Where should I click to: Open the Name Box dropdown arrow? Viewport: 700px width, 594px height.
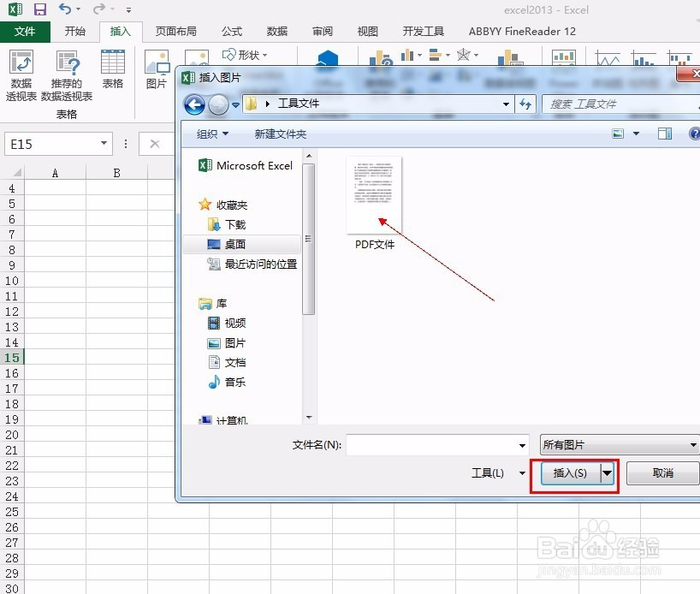click(x=104, y=143)
